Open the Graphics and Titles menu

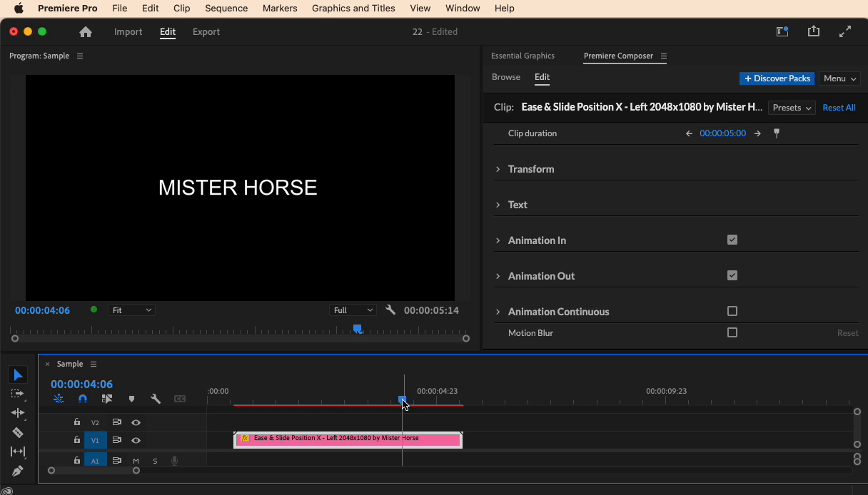click(x=353, y=9)
